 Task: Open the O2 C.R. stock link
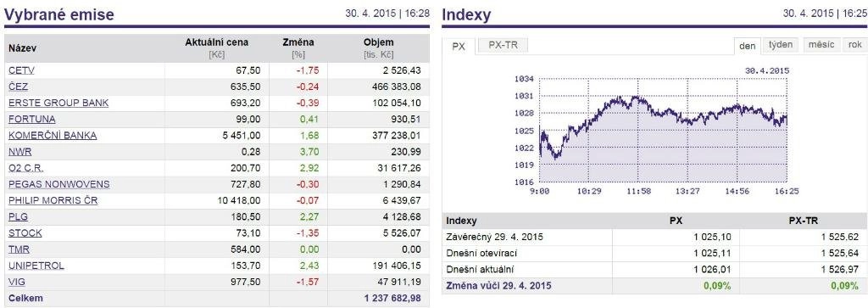26,168
